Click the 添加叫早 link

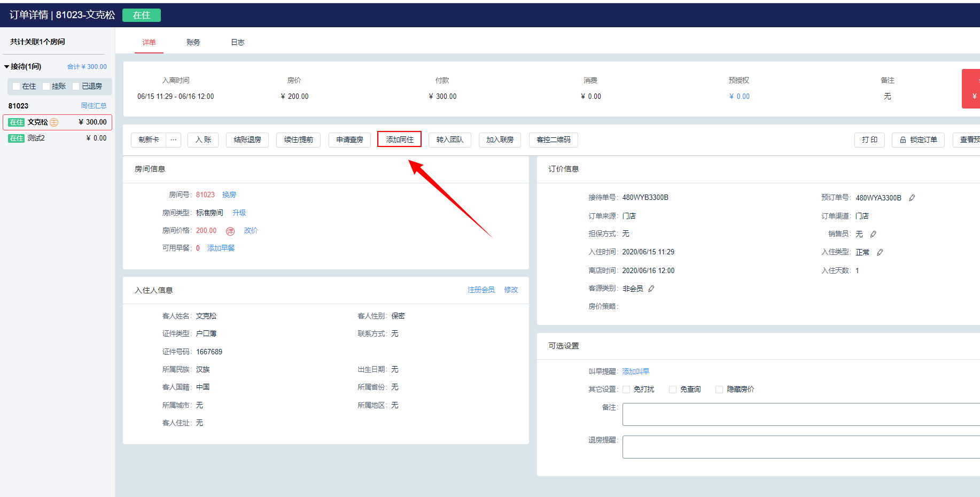(636, 371)
